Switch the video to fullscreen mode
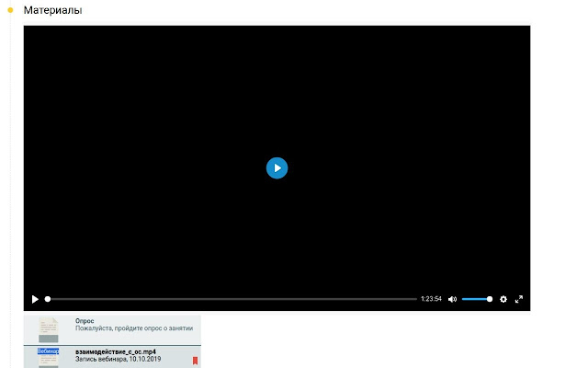588x368 pixels. [519, 299]
